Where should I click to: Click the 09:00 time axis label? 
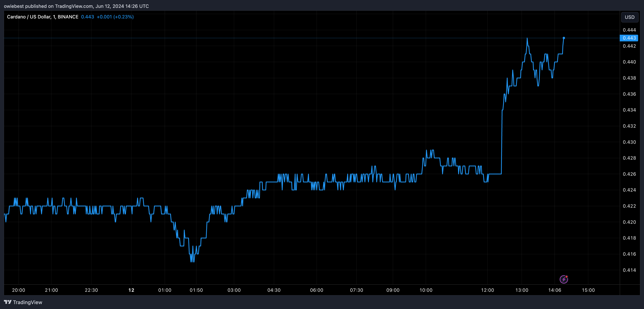coord(393,290)
